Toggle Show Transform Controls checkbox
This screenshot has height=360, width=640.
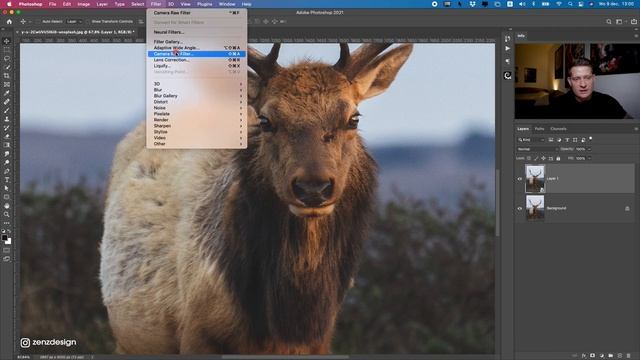click(x=88, y=21)
